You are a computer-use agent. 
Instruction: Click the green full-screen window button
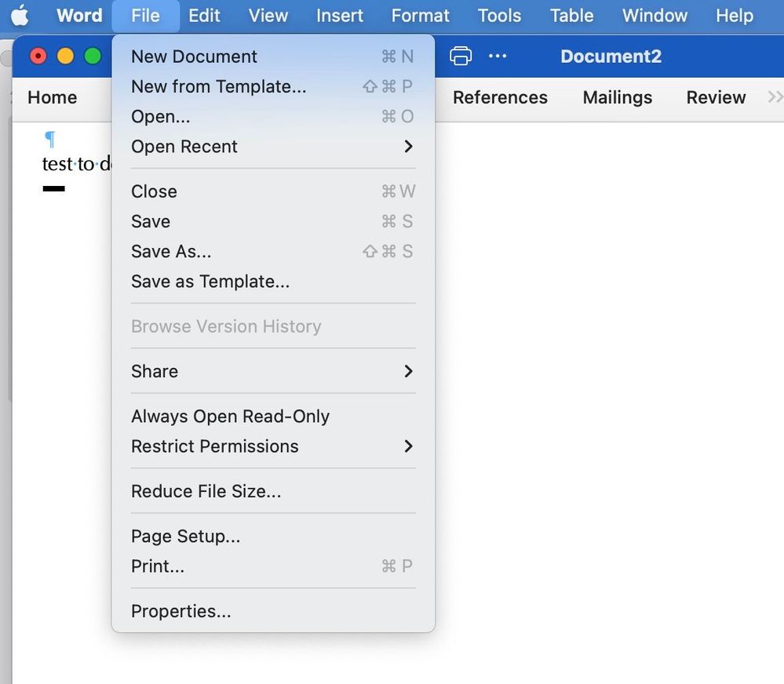93,56
